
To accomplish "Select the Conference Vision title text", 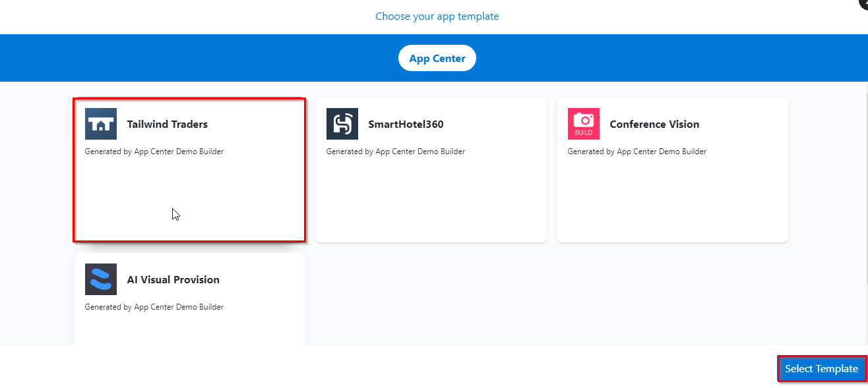I will 654,124.
